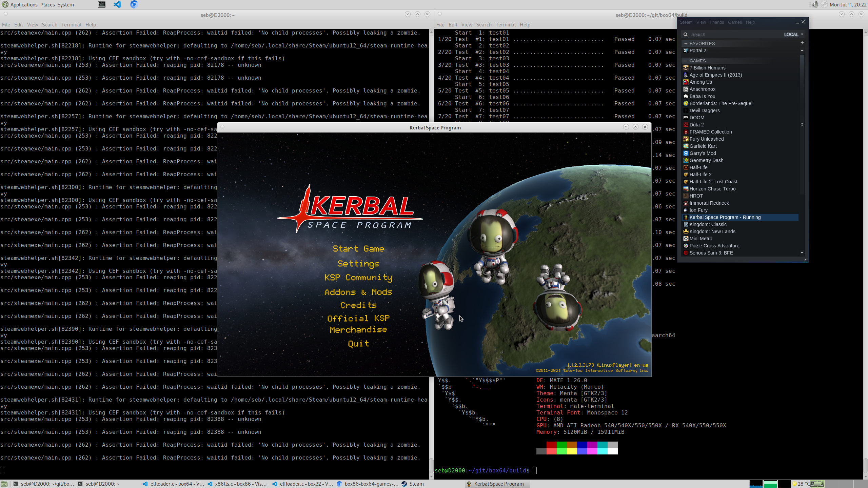
Task: Open the Chromium browser icon in top panel
Action: coord(134,4)
